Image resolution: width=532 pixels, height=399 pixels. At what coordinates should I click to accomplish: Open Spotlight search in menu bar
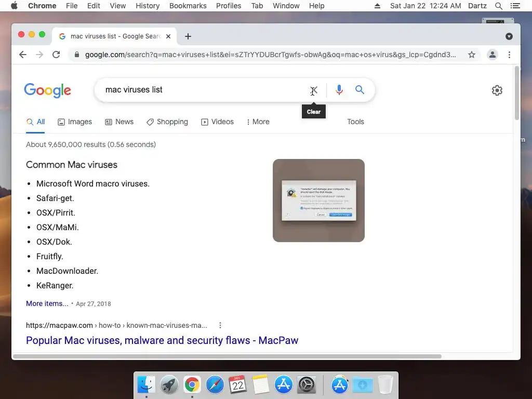coord(498,6)
